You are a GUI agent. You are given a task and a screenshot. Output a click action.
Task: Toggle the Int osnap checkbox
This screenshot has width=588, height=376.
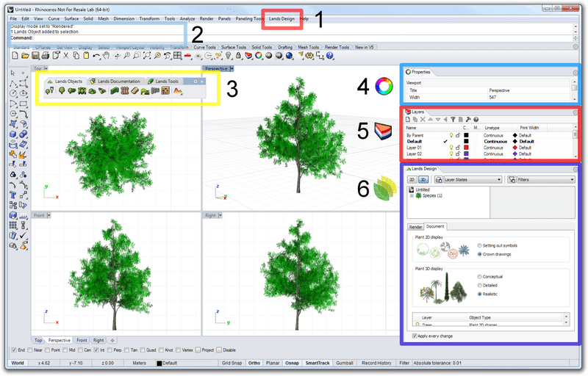(96, 350)
